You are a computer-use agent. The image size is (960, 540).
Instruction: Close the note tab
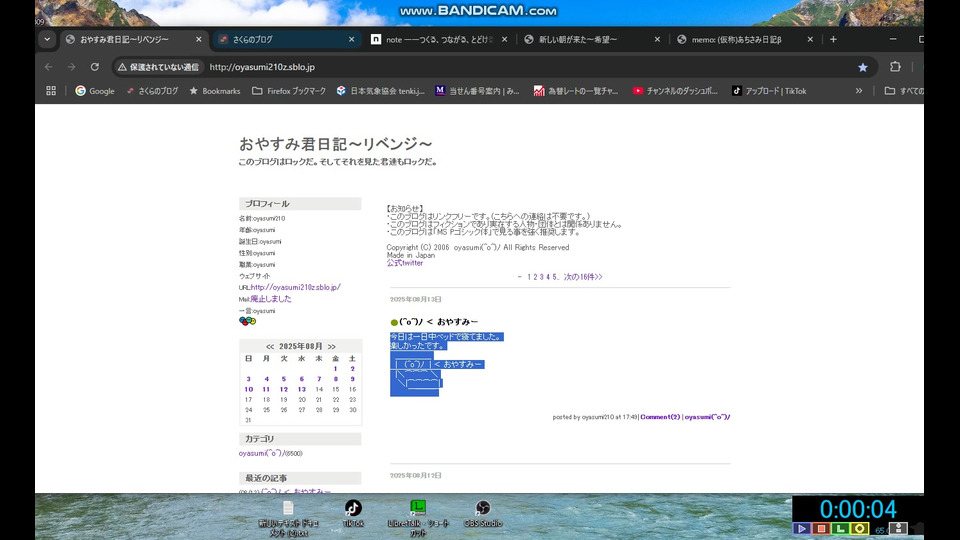(504, 39)
